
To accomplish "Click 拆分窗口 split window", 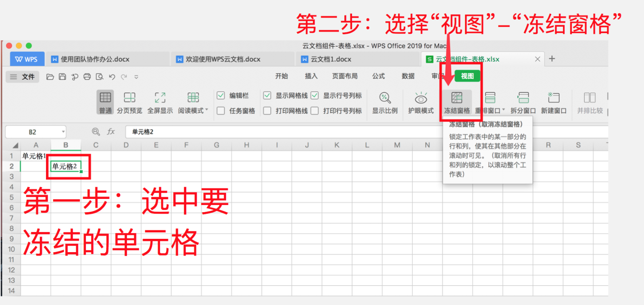I will click(x=523, y=102).
